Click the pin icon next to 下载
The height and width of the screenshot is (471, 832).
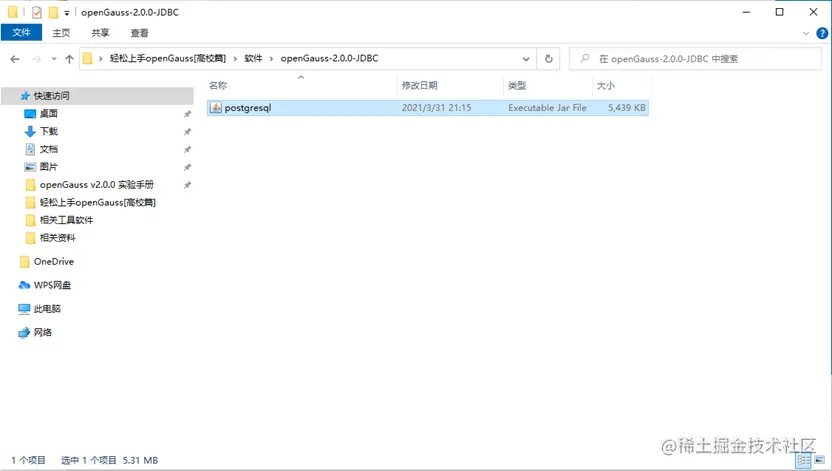pos(187,132)
